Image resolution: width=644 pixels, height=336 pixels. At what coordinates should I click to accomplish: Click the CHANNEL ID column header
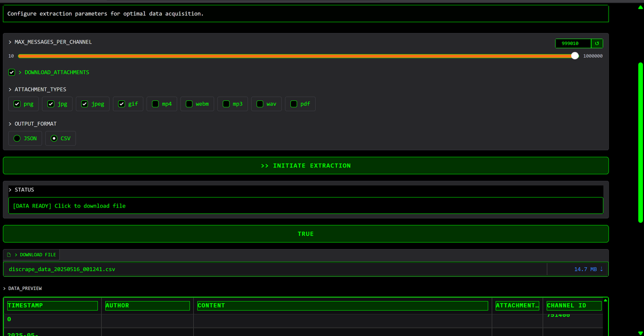574,306
